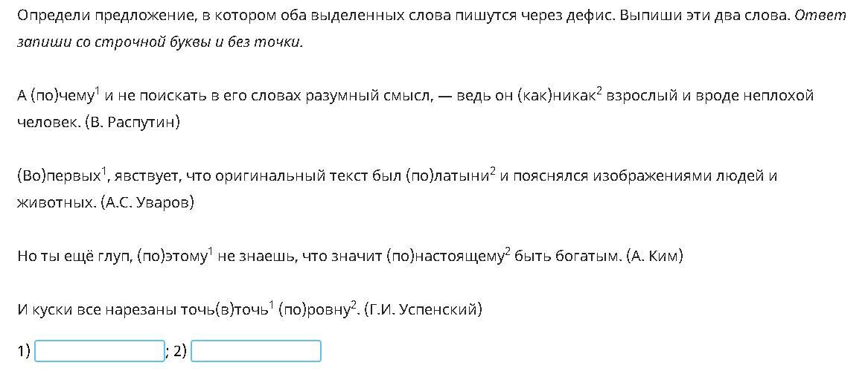Click the label '1)' before first field

pos(24,351)
